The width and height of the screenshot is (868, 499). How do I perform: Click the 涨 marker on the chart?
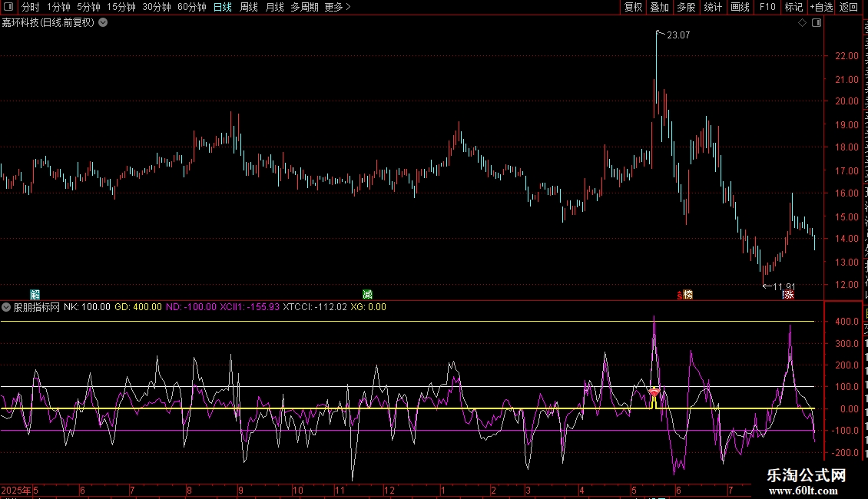[788, 294]
